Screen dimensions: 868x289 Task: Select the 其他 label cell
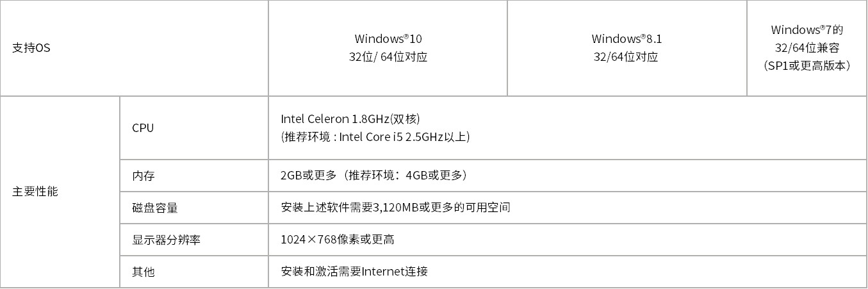(194, 272)
